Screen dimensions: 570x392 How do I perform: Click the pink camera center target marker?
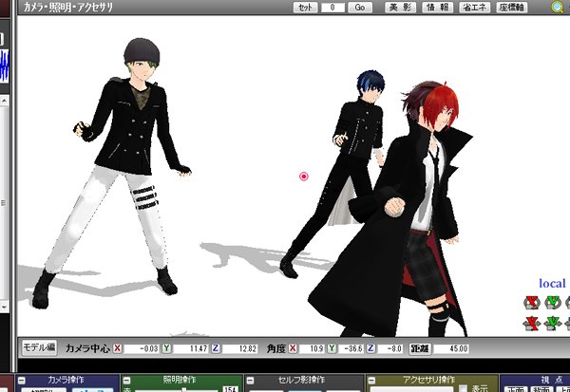pyautogui.click(x=304, y=177)
